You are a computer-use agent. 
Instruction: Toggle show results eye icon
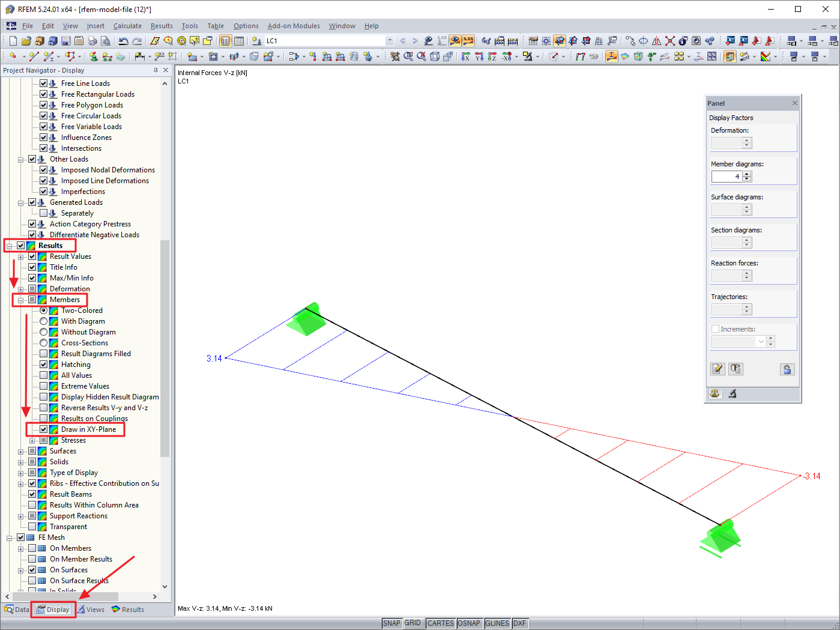[455, 41]
